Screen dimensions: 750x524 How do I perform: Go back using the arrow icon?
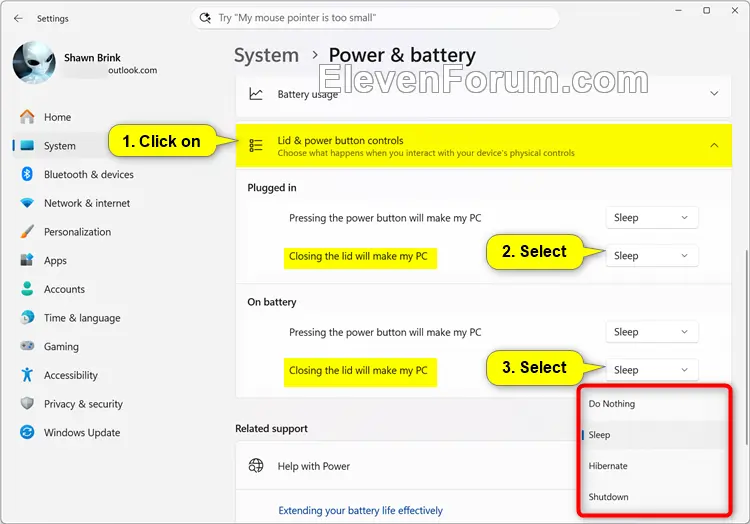pyautogui.click(x=18, y=18)
